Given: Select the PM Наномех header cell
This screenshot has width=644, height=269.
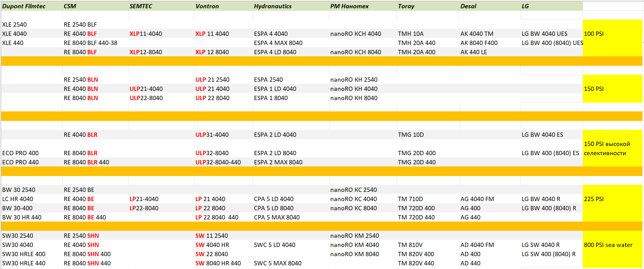Looking at the screenshot, I should tap(349, 6).
